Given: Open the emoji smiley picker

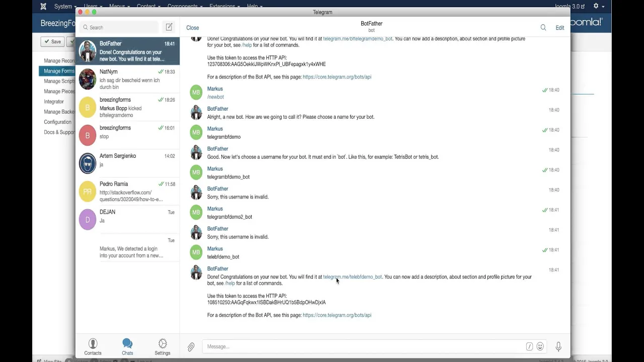Looking at the screenshot, I should point(540,346).
